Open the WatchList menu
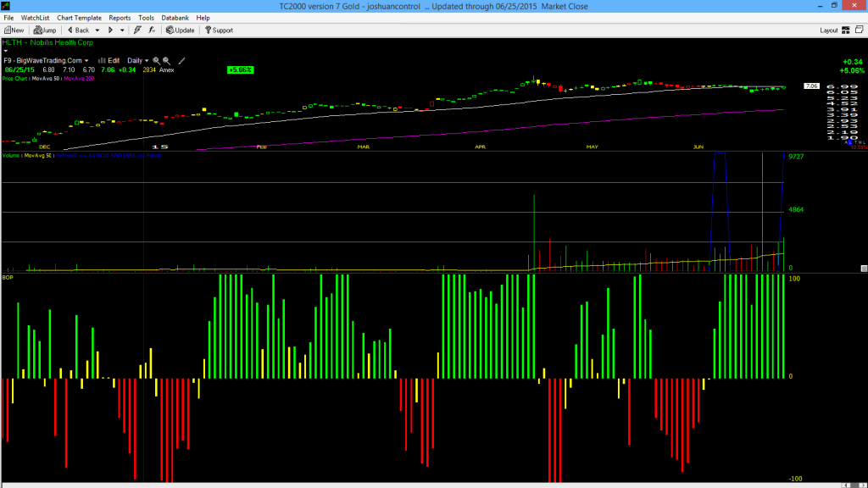Image resolution: width=868 pixels, height=488 pixels. click(x=35, y=18)
